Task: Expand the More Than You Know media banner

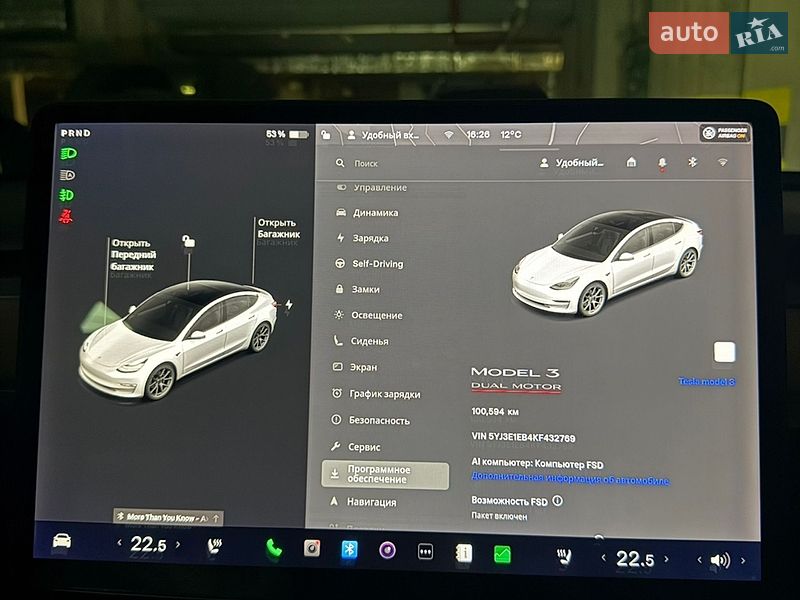Action: [x=168, y=517]
